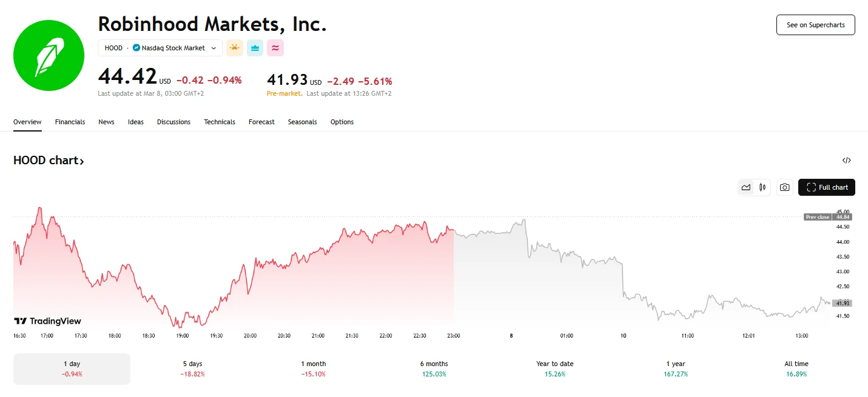
Task: Select the 5 days time range
Action: point(192,369)
